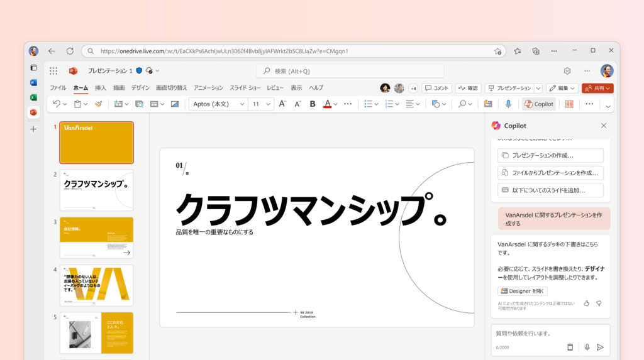Click the decrease font size icon
The image size is (644, 360).
[x=297, y=104]
